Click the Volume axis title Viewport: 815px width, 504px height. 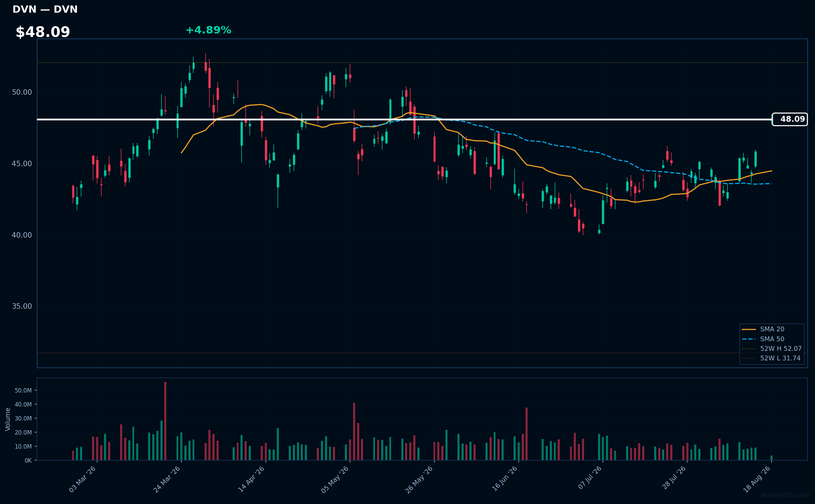click(8, 419)
